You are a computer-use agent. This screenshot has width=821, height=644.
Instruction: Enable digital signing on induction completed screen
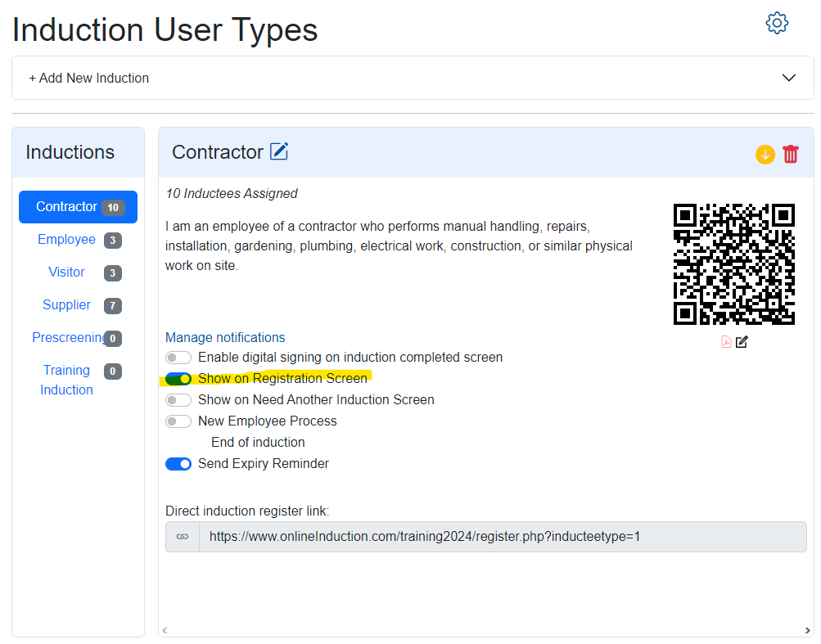[178, 358]
